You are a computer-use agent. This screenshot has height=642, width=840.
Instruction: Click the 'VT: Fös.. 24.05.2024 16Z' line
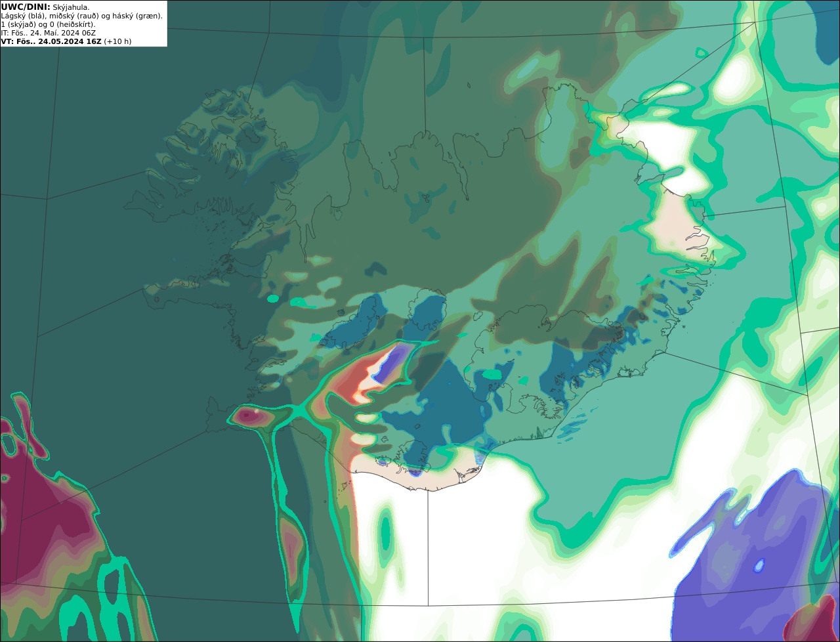coord(66,41)
